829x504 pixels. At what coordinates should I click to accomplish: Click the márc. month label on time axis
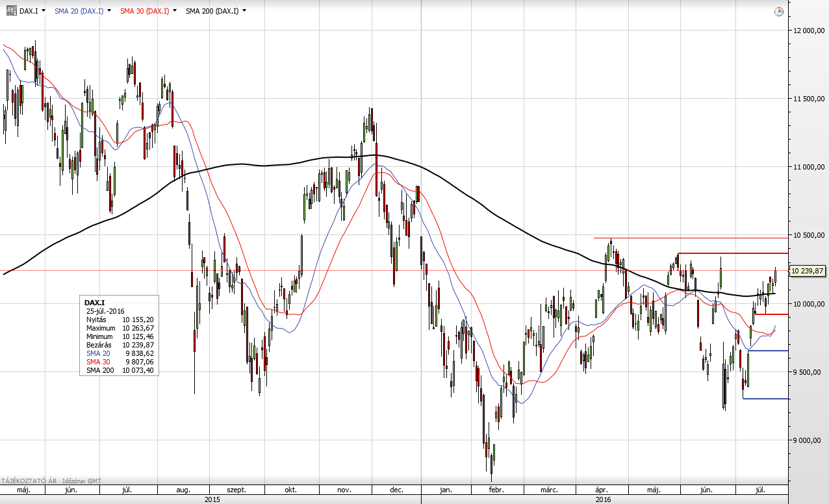point(550,489)
